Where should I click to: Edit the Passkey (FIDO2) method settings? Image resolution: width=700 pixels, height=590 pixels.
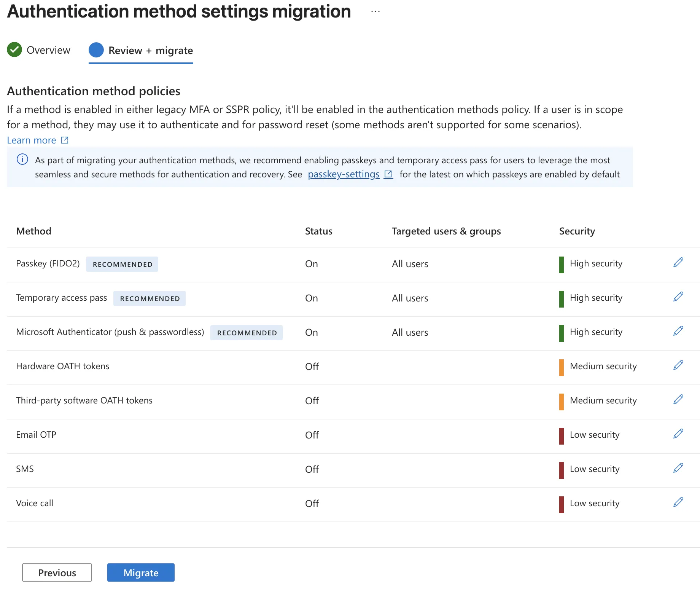[x=678, y=263]
